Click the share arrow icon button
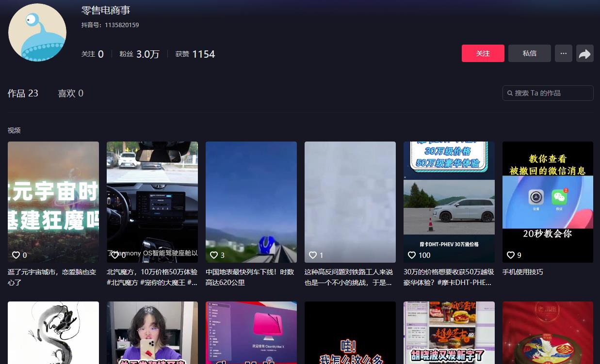 [x=584, y=53]
